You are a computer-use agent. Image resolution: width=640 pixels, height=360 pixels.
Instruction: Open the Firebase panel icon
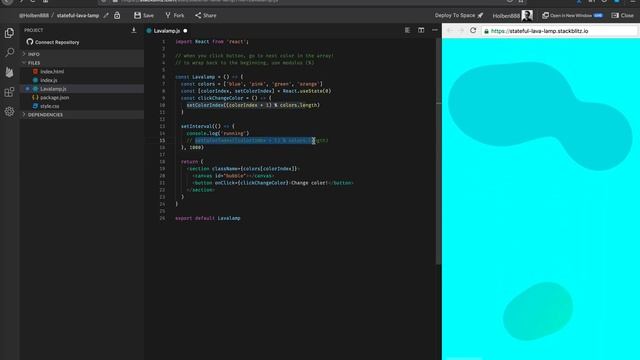(9, 72)
